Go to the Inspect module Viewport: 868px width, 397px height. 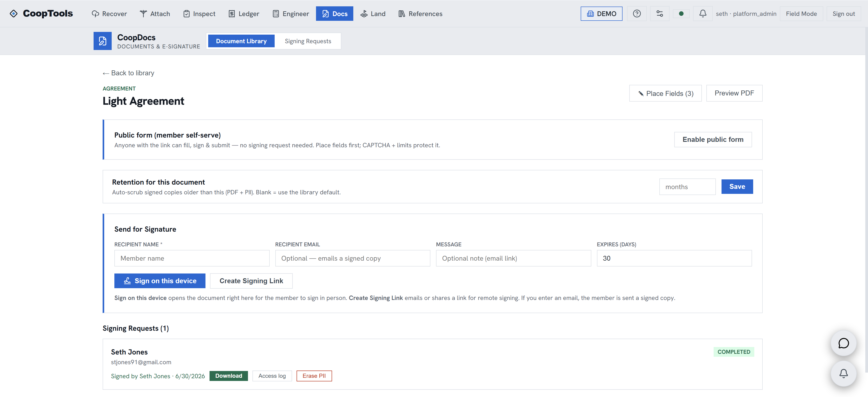pos(199,14)
